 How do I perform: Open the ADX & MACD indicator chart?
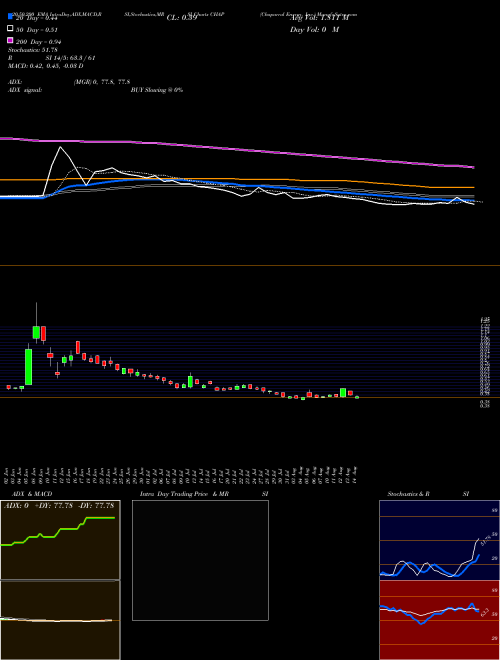60,540
